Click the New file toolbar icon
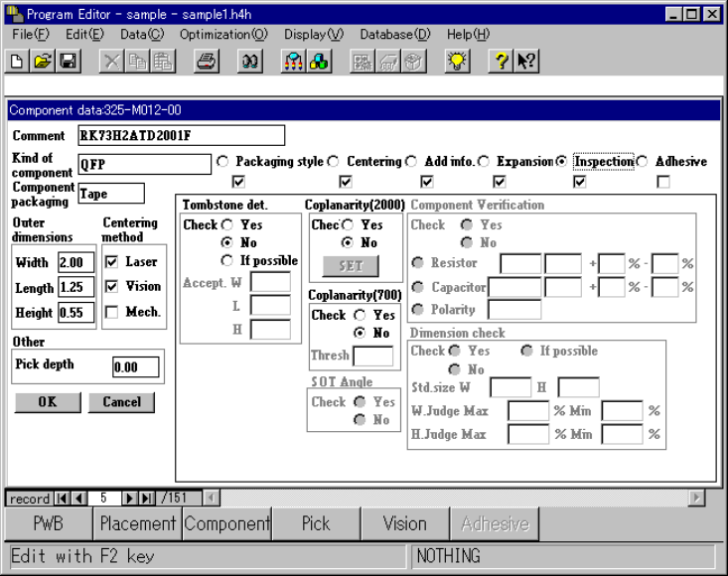This screenshot has width=728, height=576. click(x=18, y=62)
